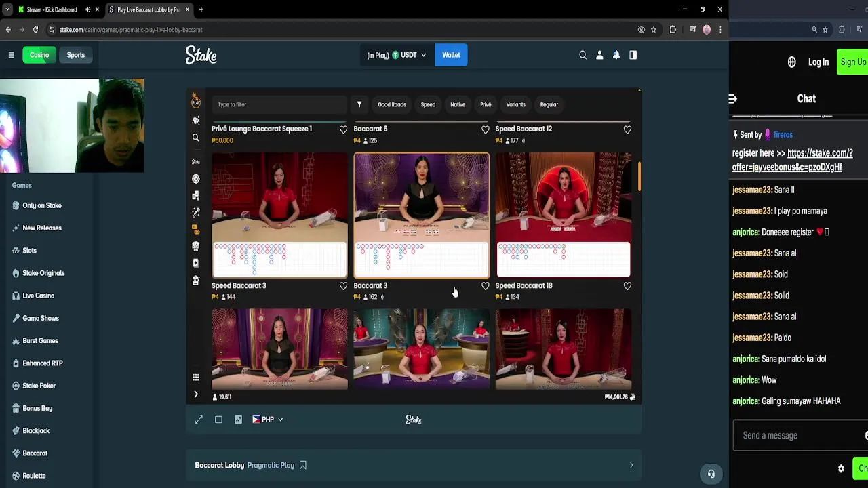Screen dimensions: 868x488
Task: Open Blackjack menu item
Action: click(x=36, y=430)
